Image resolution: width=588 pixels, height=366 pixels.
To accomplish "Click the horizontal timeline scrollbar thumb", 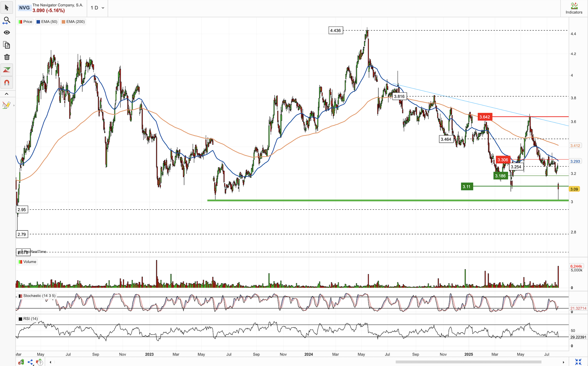I will [x=468, y=362].
